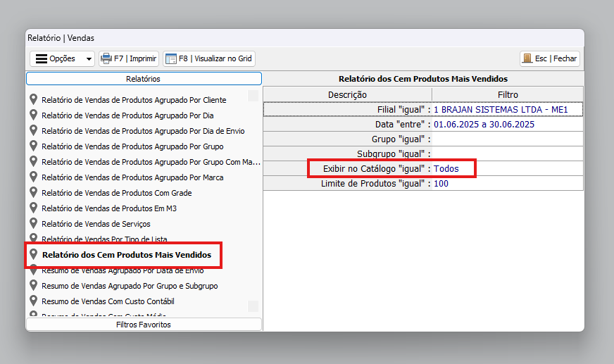614x364 pixels.
Task: Click the printer icon for F7 Imprimir
Action: tap(106, 59)
